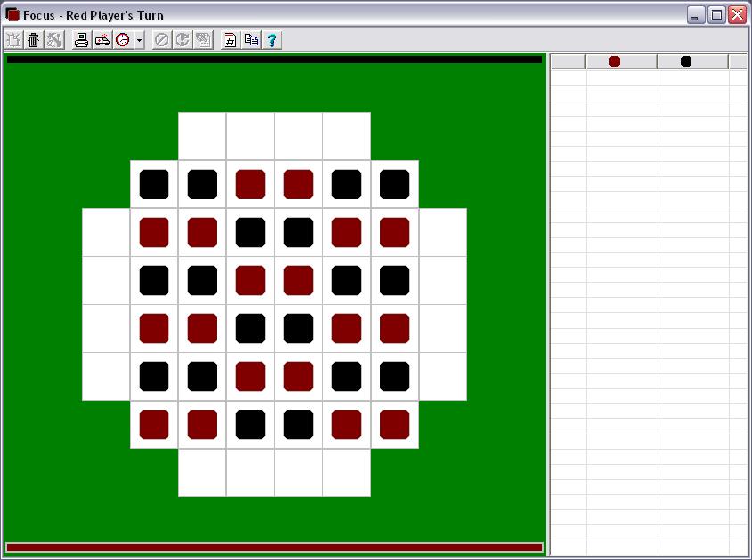Select leftmost red piece in bottom piece row
Screen dimensions: 752x560
(154, 425)
